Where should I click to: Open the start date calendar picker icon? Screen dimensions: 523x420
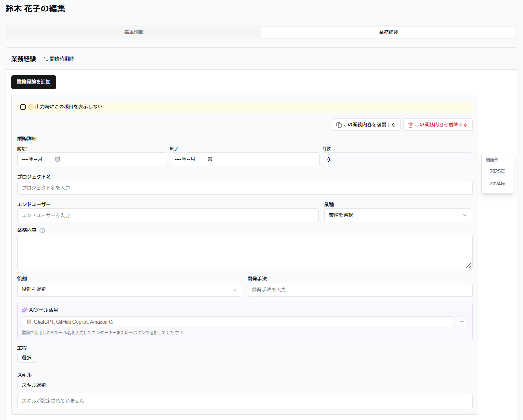click(57, 159)
